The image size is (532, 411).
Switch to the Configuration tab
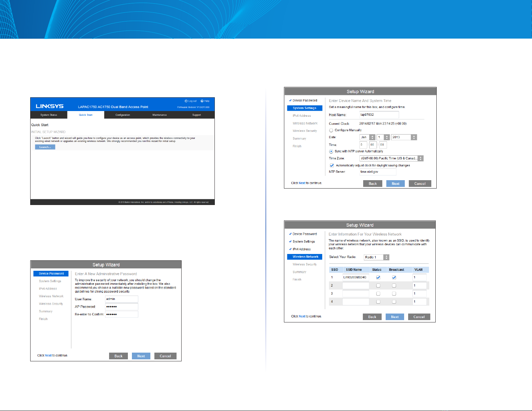click(x=123, y=115)
